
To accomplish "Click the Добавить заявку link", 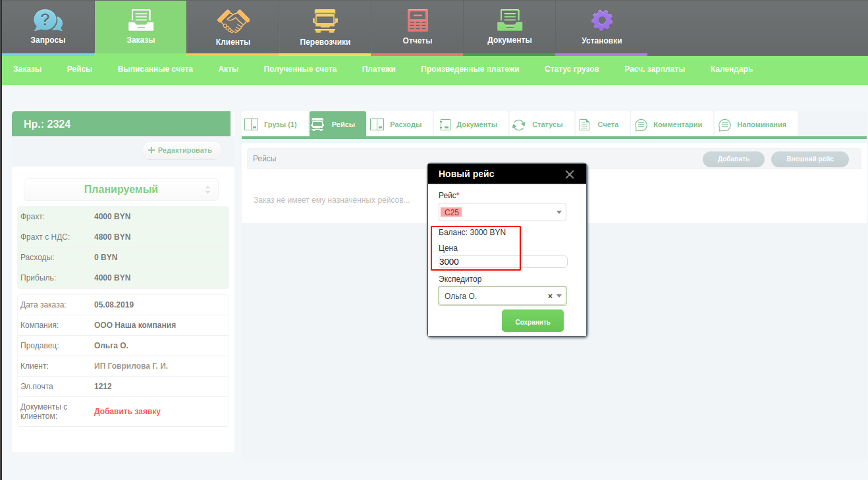I will [x=127, y=412].
